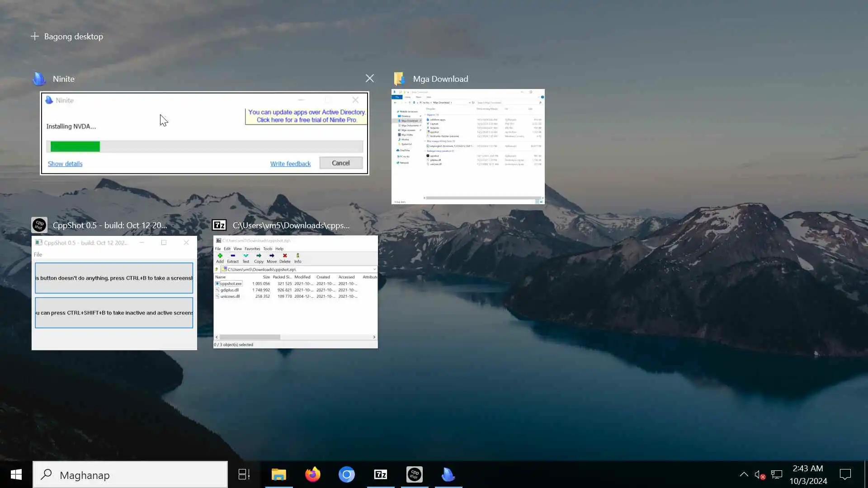The image size is (868, 488).
Task: Open the Windows Start menu
Action: coord(16,474)
